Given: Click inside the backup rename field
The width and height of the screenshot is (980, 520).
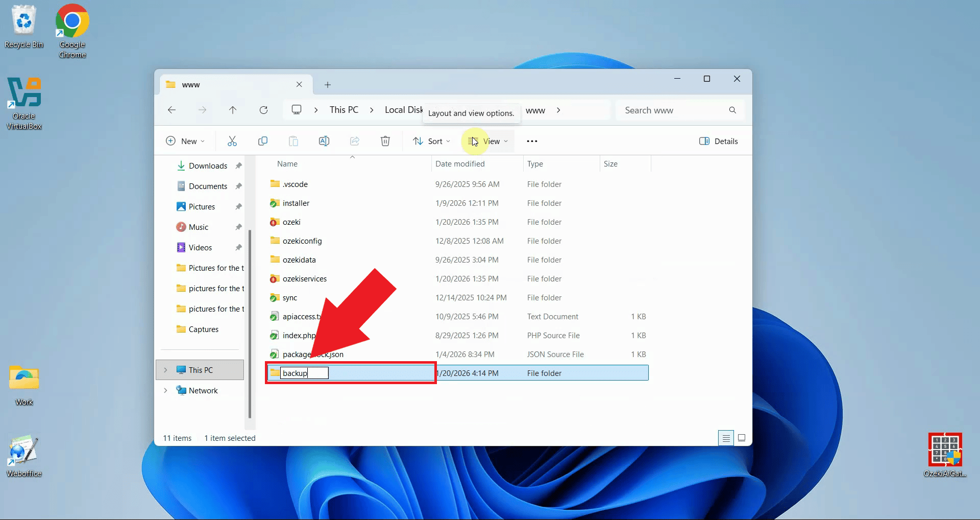Looking at the screenshot, I should click(305, 373).
